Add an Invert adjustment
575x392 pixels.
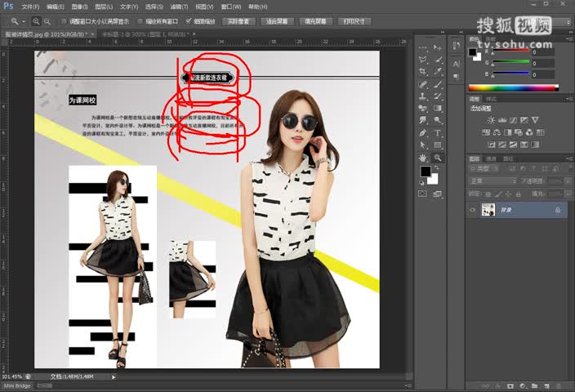point(492,145)
